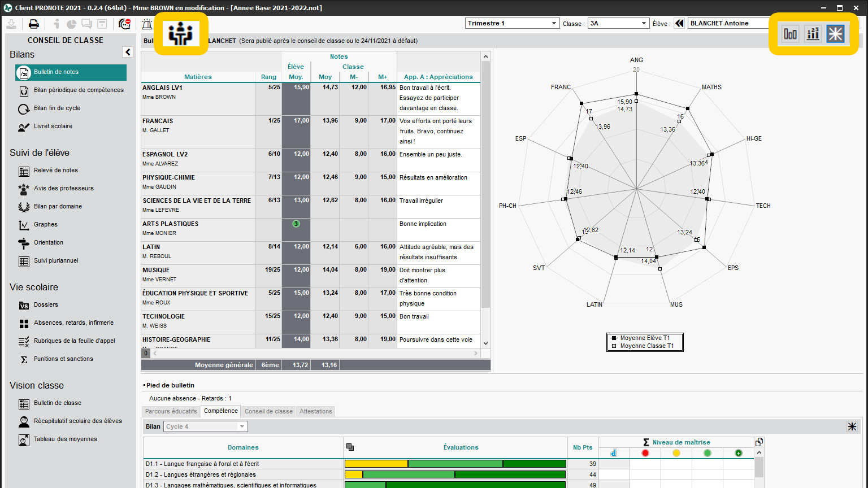Click the blue 'd' mastery column icon

tap(614, 453)
